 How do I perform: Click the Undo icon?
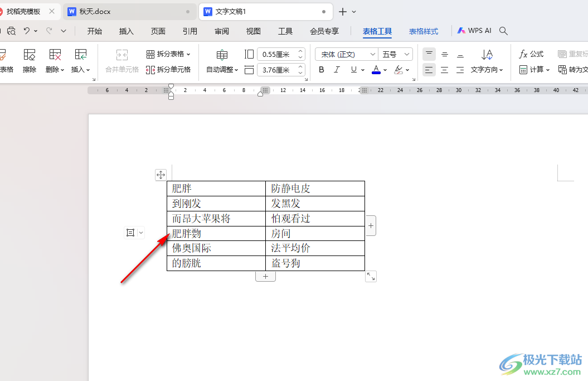(x=27, y=31)
